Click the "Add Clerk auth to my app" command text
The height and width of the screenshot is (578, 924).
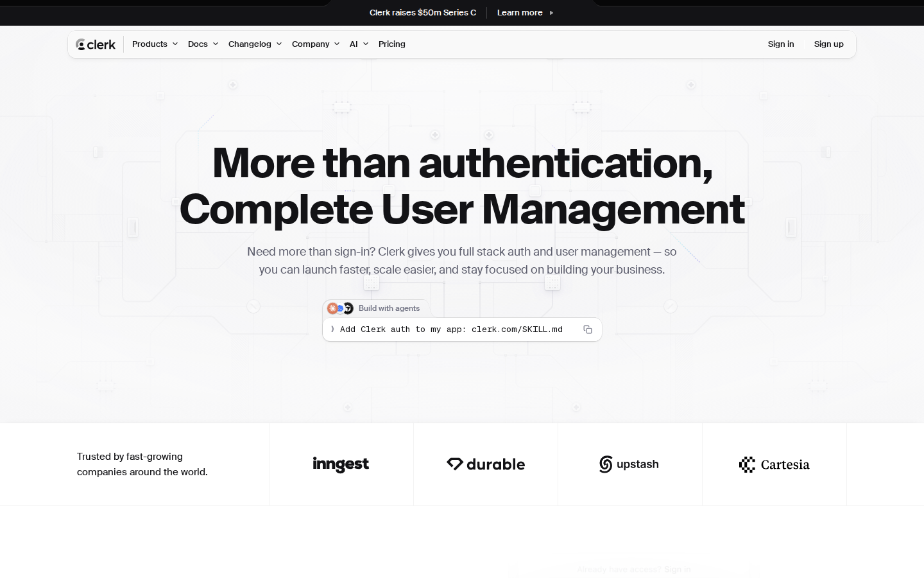point(451,329)
